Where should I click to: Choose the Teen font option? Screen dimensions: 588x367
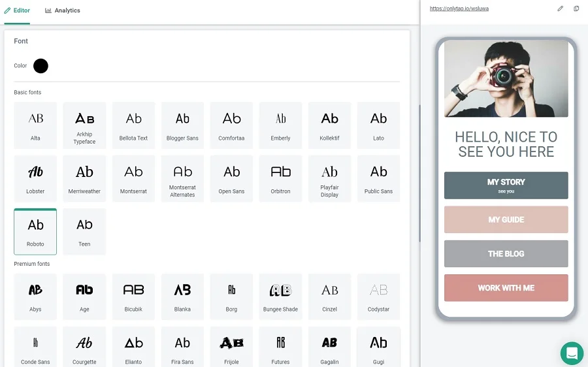(84, 231)
